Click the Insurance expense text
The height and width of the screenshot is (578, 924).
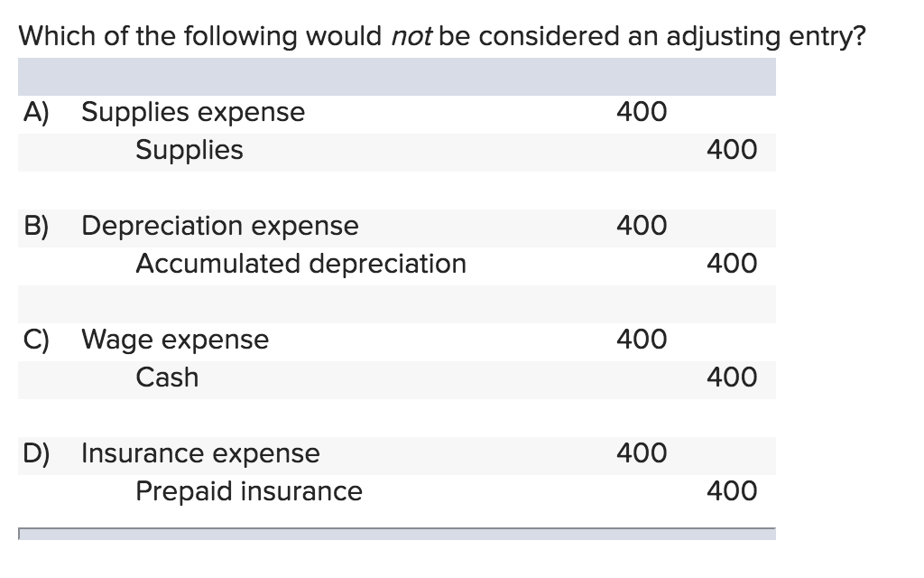point(200,453)
